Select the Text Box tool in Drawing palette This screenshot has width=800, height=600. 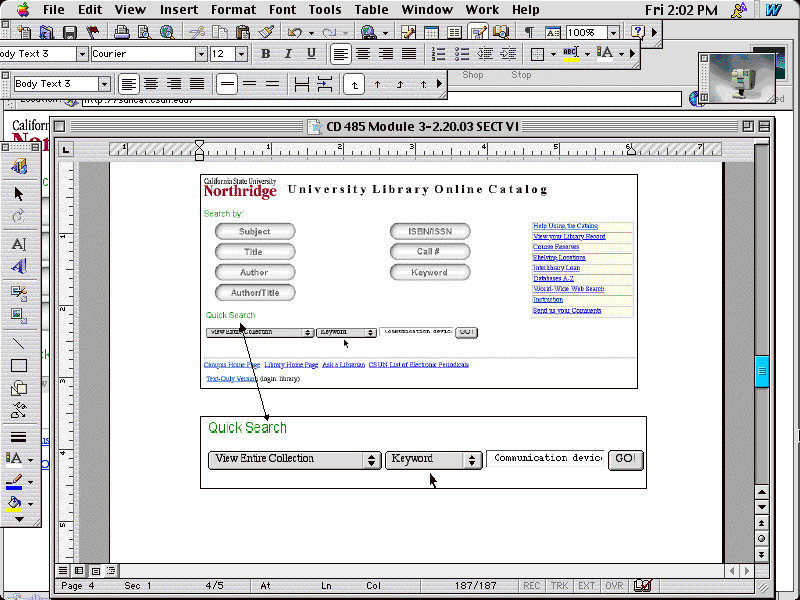(x=19, y=244)
